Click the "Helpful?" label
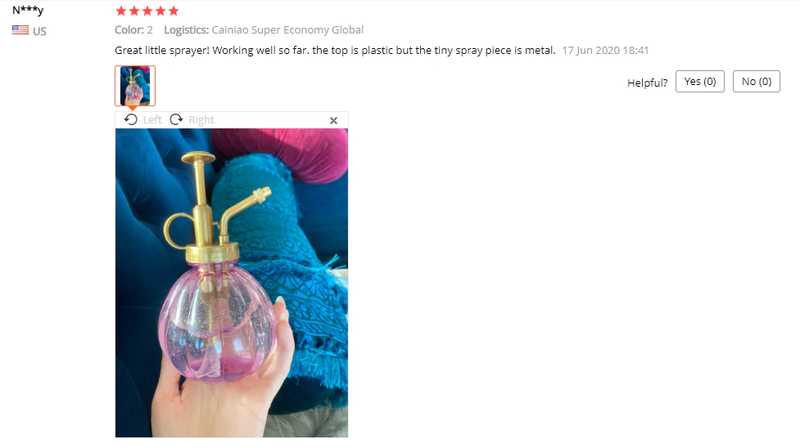The width and height of the screenshot is (800, 448). point(647,83)
